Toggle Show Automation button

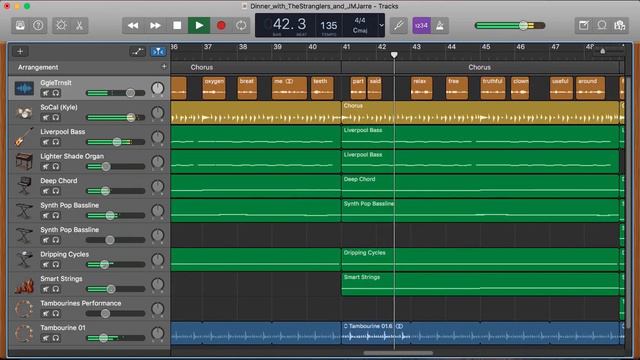click(137, 51)
